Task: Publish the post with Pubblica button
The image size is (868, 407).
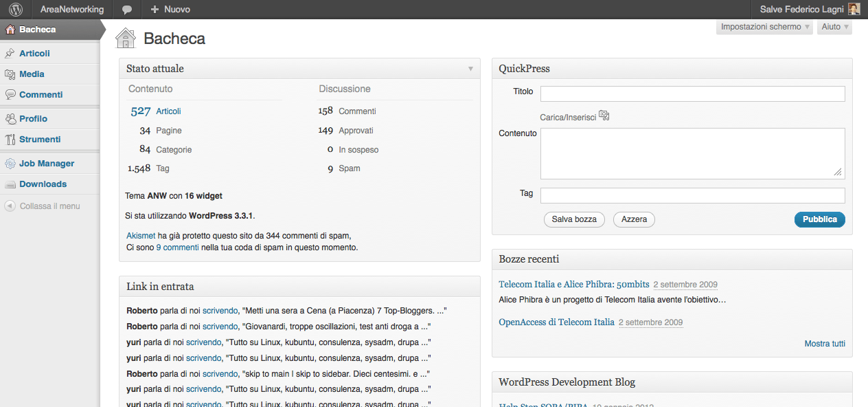Action: 819,219
